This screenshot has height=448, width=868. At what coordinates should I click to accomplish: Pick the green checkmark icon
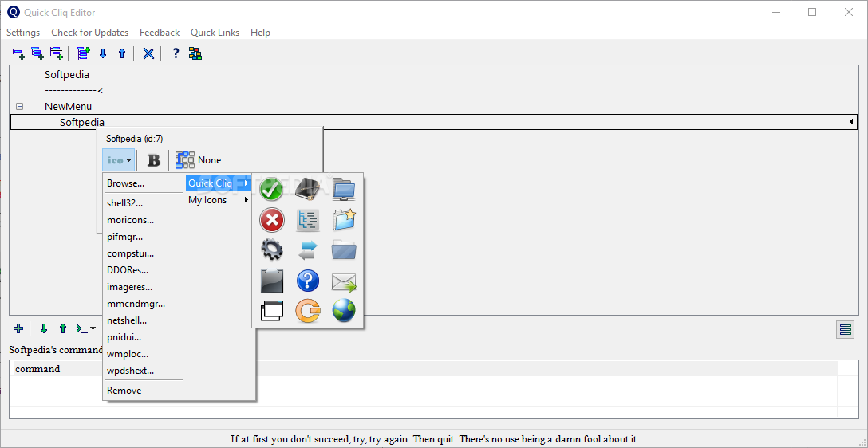[x=272, y=189]
